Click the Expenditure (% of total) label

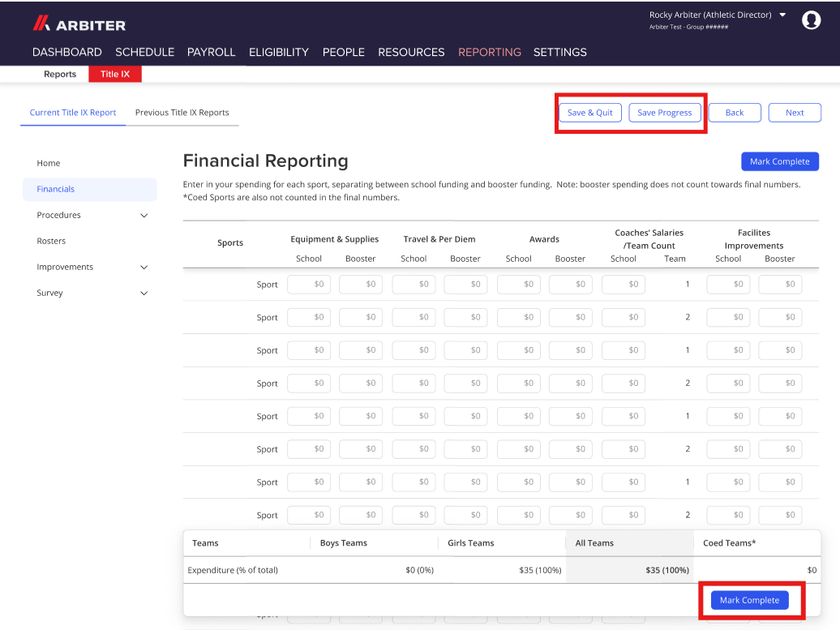(x=233, y=570)
